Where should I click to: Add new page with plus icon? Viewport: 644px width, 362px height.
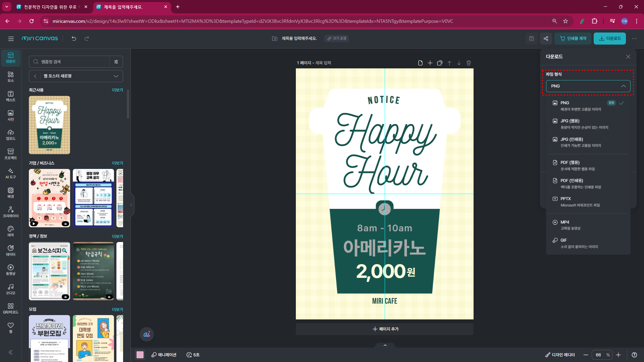coord(430,63)
